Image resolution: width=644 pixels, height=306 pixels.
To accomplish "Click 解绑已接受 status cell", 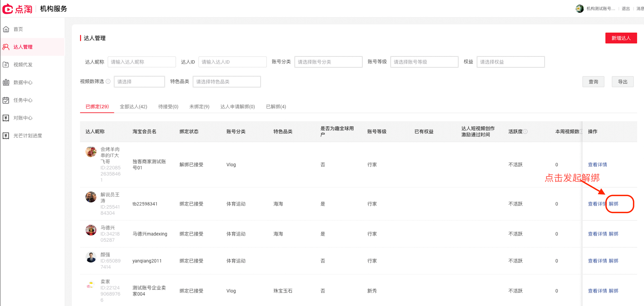I will tap(191, 165).
